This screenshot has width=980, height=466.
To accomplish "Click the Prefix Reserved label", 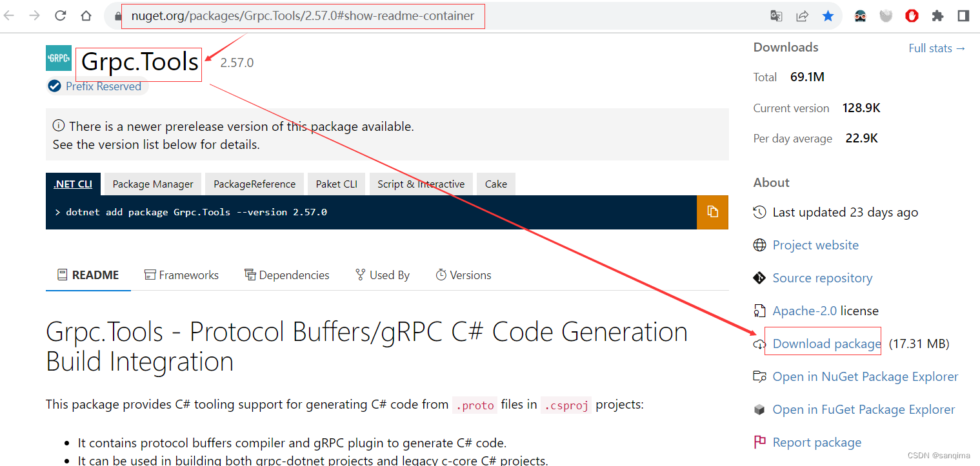I will tap(103, 86).
